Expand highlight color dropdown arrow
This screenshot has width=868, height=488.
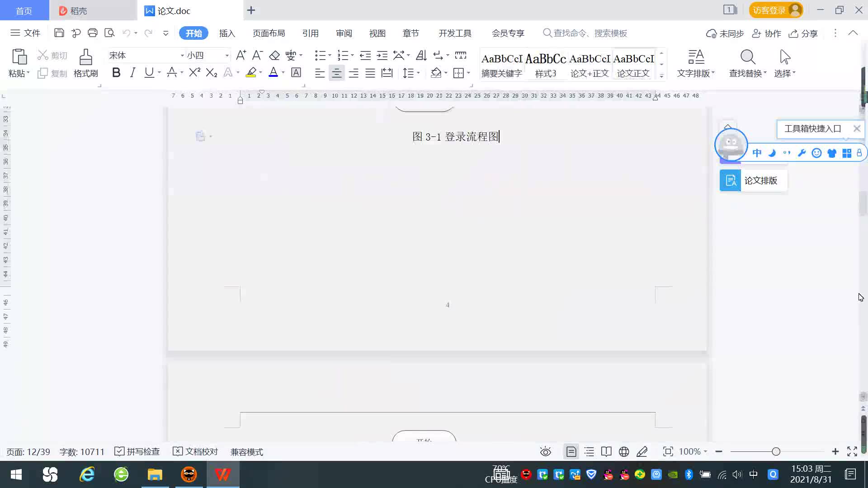[x=260, y=73]
